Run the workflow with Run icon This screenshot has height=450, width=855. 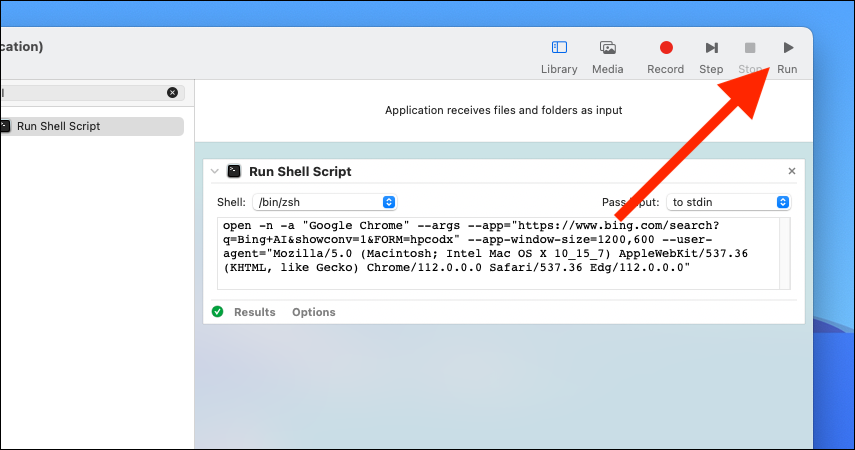pyautogui.click(x=788, y=48)
